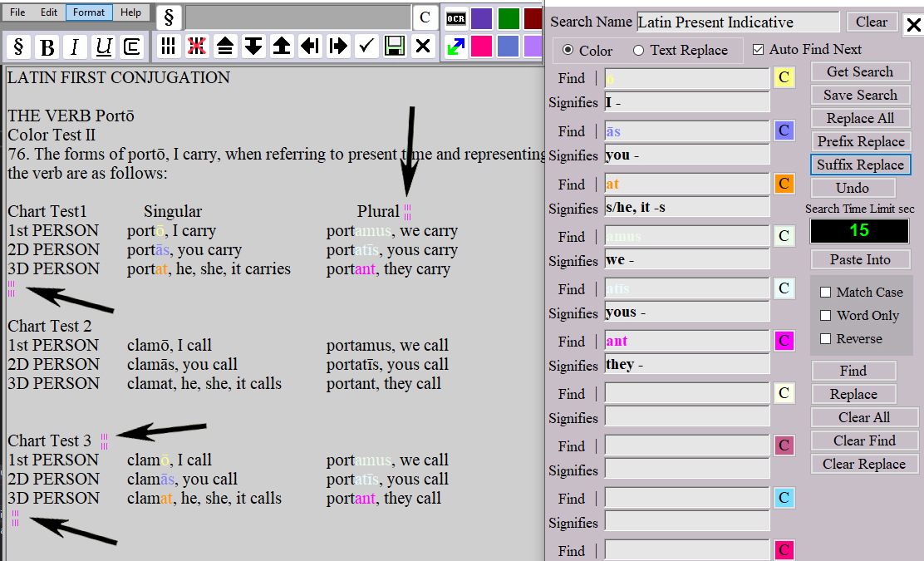Click the right arrow toolbar icon
The image size is (924, 561).
[x=338, y=46]
